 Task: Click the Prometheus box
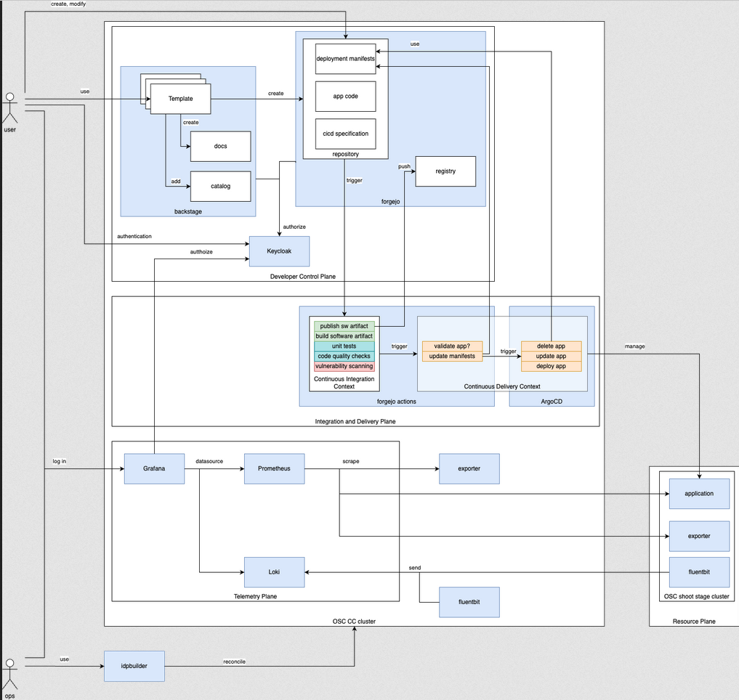[274, 468]
